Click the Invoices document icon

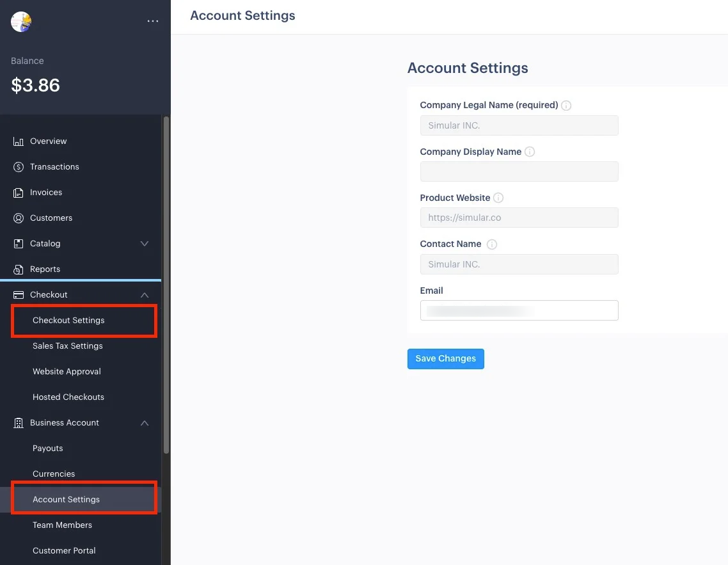[19, 193]
